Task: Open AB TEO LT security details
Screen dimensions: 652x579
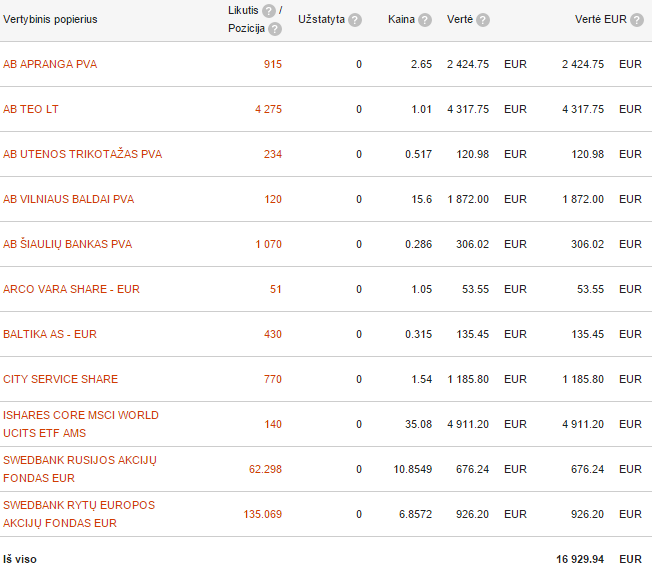Action: [x=31, y=109]
